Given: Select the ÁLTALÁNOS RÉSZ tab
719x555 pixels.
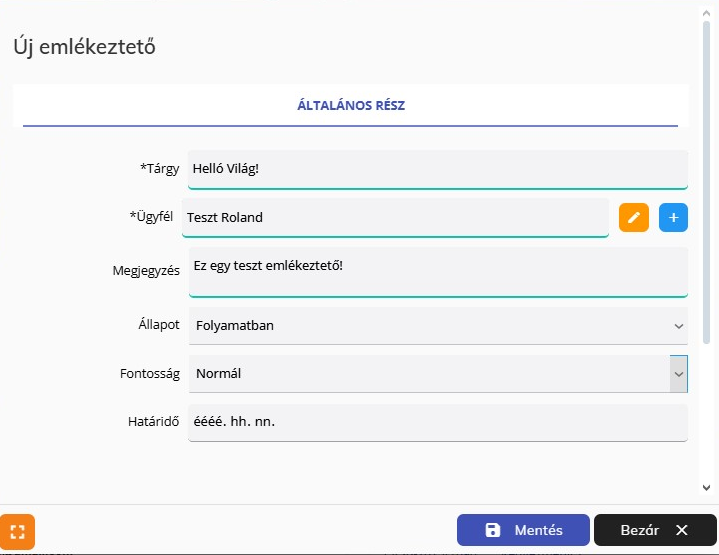Looking at the screenshot, I should (350, 105).
